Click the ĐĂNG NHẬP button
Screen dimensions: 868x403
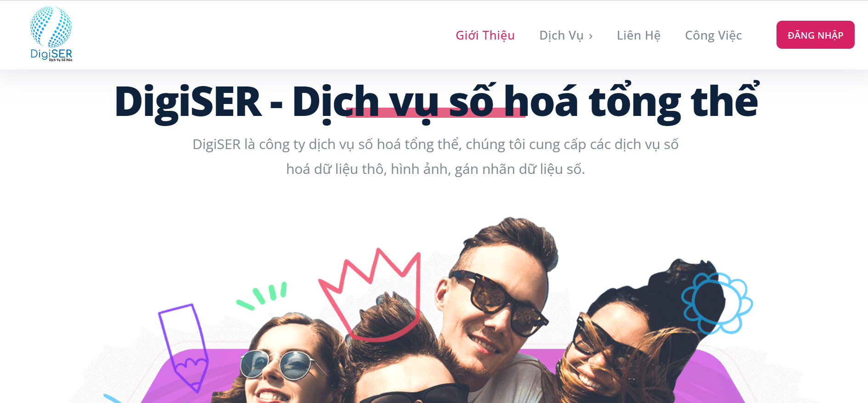pyautogui.click(x=815, y=35)
